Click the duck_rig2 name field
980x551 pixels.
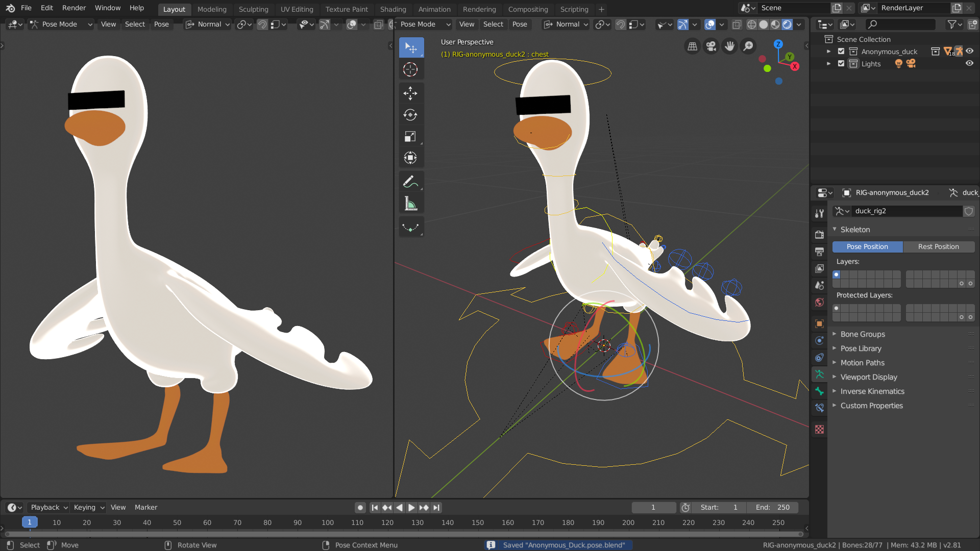tap(906, 211)
